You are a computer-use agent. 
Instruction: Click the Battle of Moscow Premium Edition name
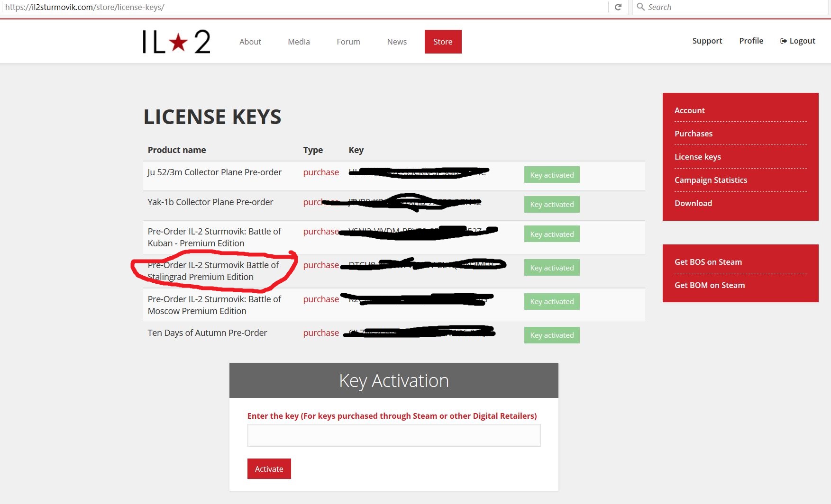pyautogui.click(x=214, y=305)
